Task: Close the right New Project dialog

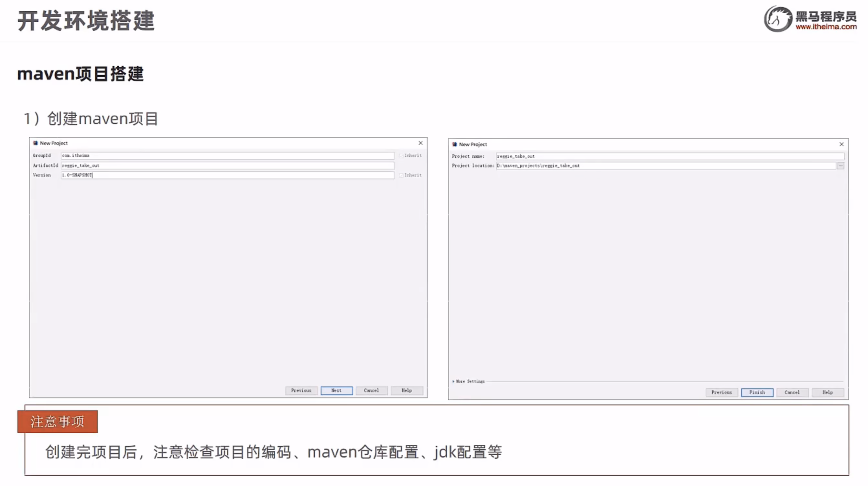Action: [x=841, y=144]
